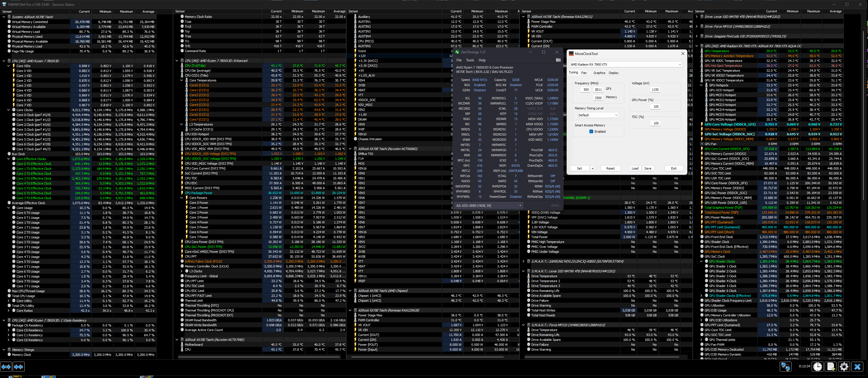Viewport: 868px width, 378px height.
Task: Collapse the Core Clocks tree node
Action: pos(8,110)
